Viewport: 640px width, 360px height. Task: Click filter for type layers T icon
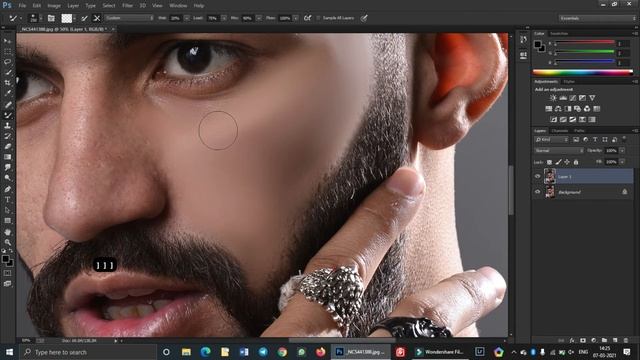[x=595, y=140]
